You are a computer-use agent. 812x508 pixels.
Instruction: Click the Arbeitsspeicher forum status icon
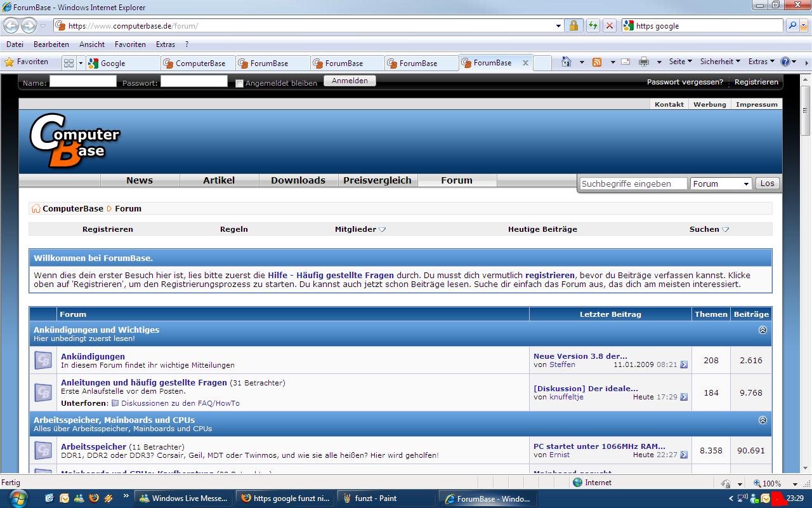(43, 450)
